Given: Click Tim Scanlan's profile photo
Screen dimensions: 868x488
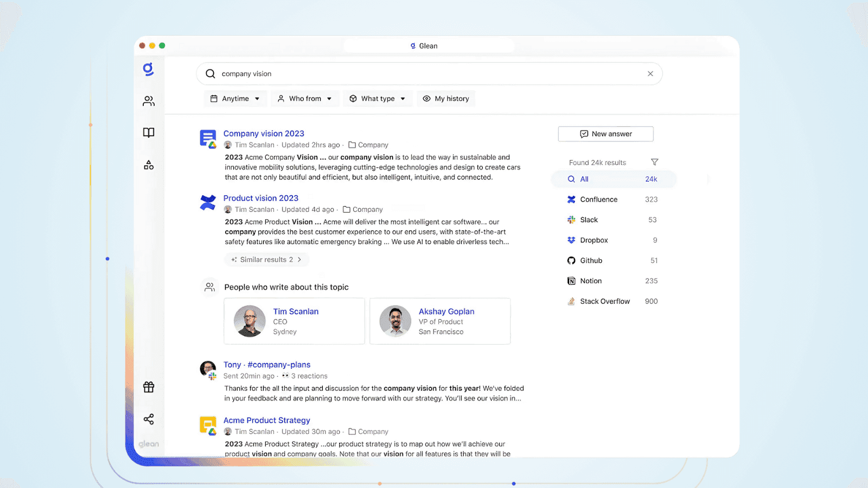Looking at the screenshot, I should pyautogui.click(x=250, y=321).
